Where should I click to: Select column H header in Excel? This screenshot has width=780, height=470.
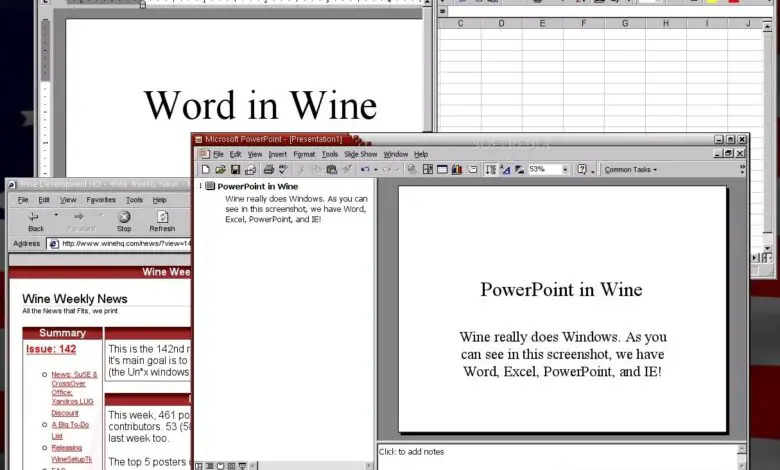[666, 23]
